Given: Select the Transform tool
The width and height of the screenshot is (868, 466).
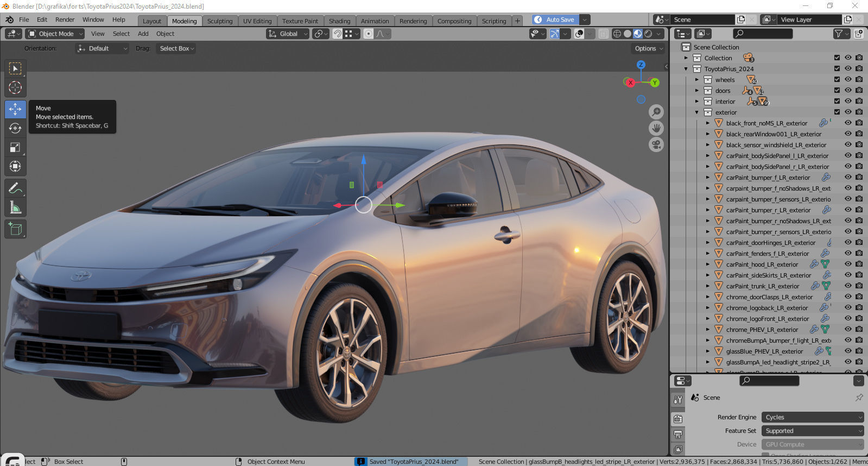Looking at the screenshot, I should [15, 166].
